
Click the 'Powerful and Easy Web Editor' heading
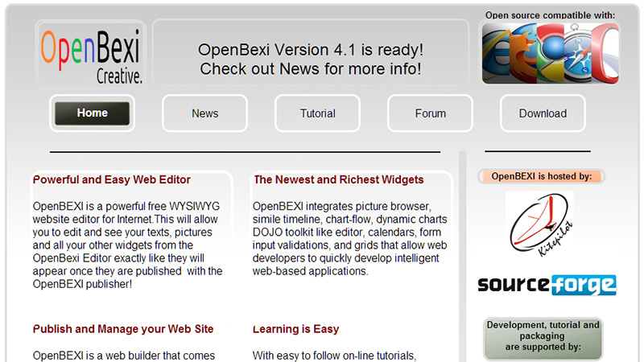point(112,179)
